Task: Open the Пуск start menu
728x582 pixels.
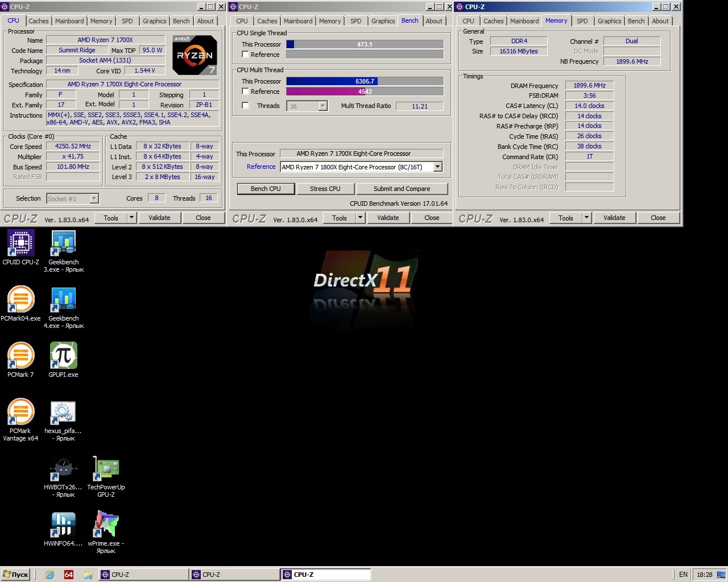Action: tap(15, 575)
